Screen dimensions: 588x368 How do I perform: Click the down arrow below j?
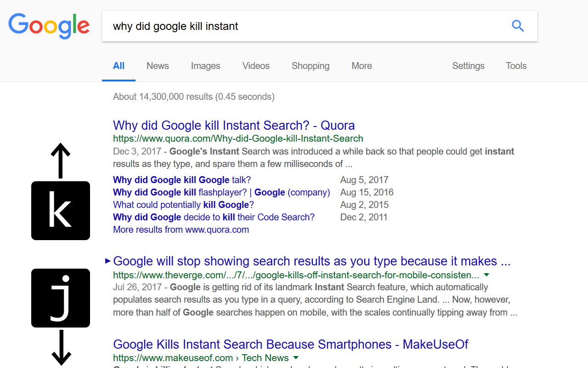pyautogui.click(x=61, y=349)
